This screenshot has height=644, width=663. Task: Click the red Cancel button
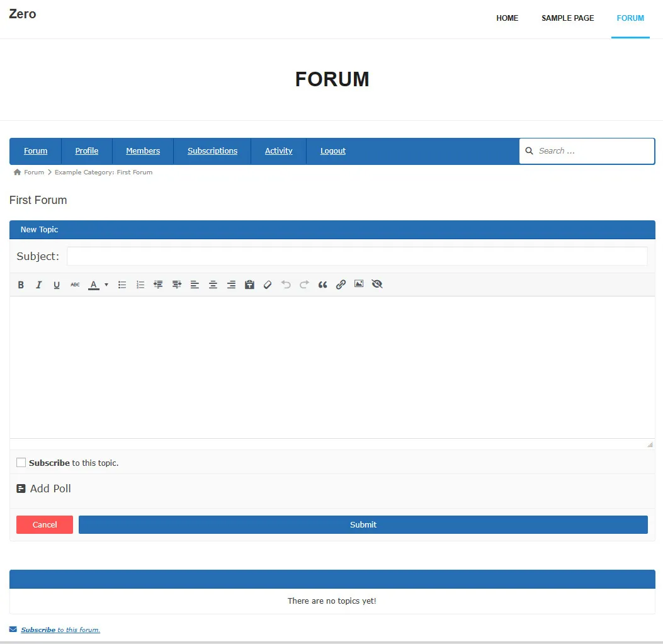pos(45,524)
